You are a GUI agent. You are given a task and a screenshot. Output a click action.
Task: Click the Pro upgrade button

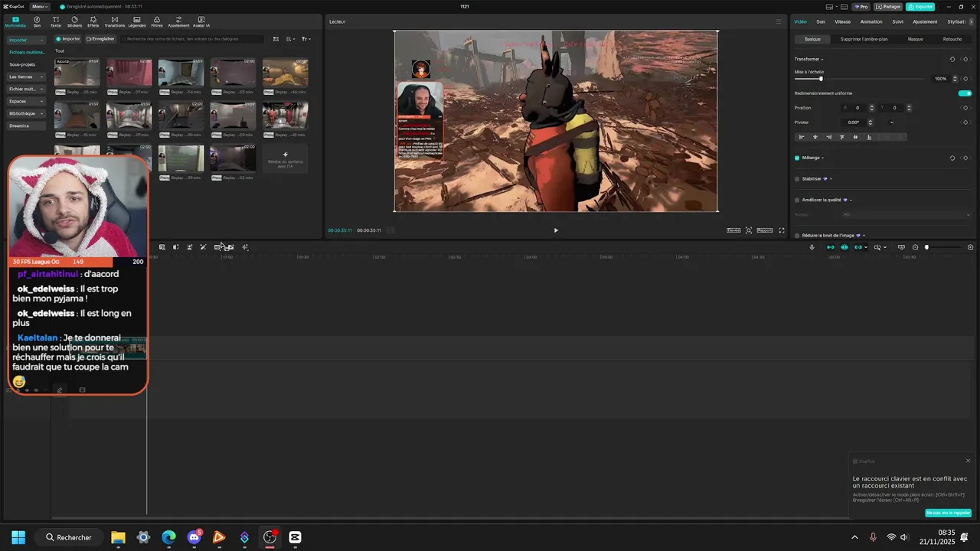pos(861,6)
